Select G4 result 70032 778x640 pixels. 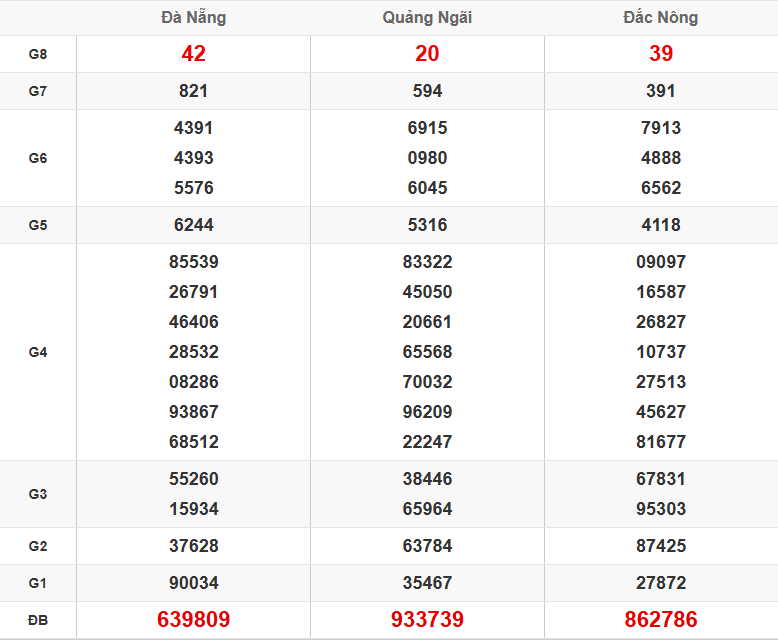pyautogui.click(x=427, y=382)
